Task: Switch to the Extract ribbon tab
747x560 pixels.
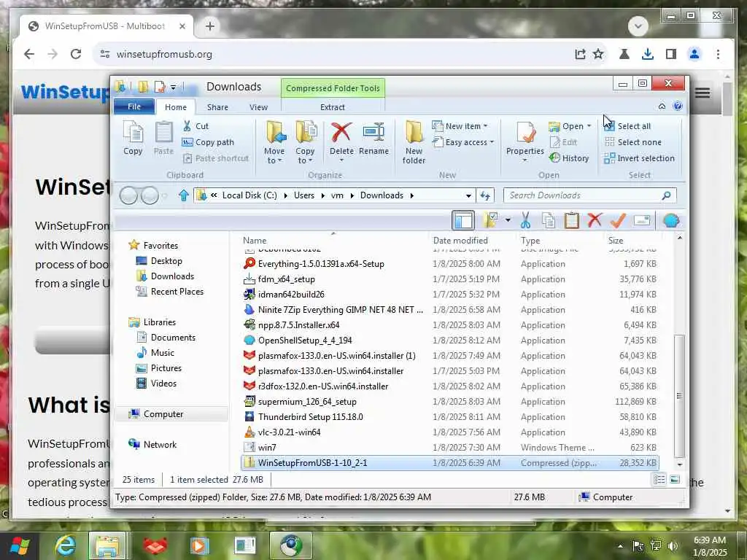Action: 333,107
